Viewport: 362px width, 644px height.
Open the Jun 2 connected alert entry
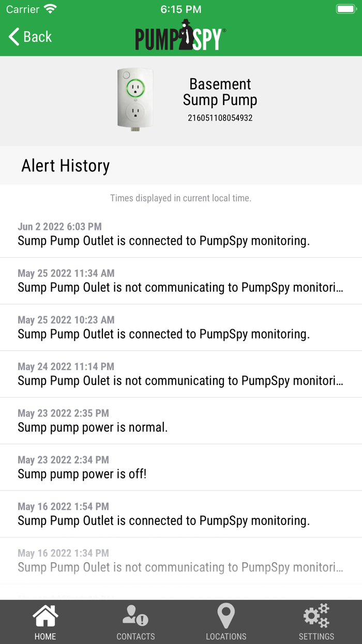[181, 234]
